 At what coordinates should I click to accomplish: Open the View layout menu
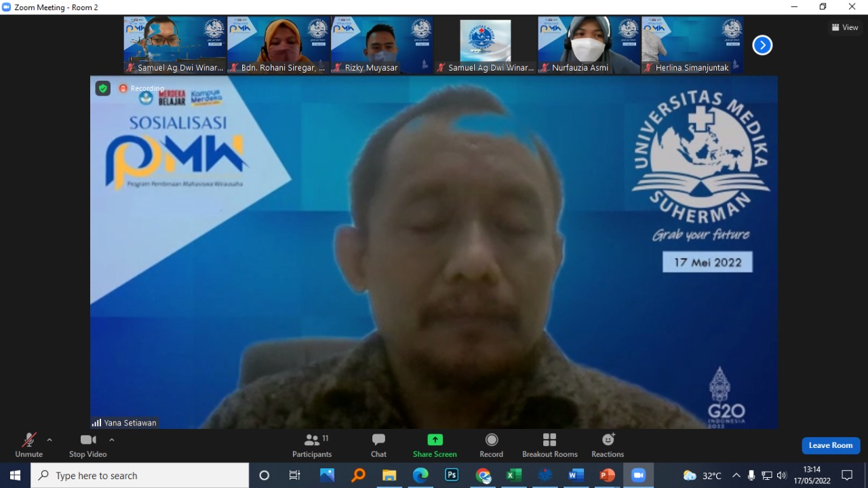tap(845, 28)
